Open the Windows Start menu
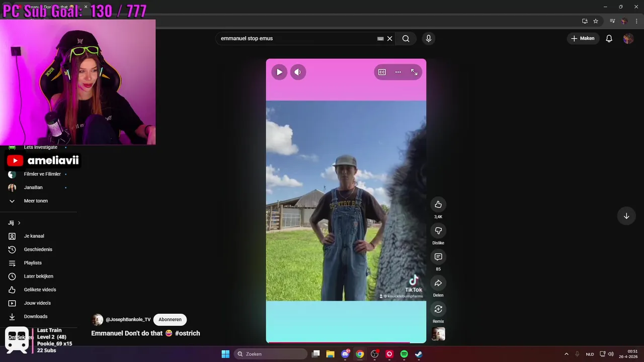Viewport: 644px width, 362px height. coord(225,354)
